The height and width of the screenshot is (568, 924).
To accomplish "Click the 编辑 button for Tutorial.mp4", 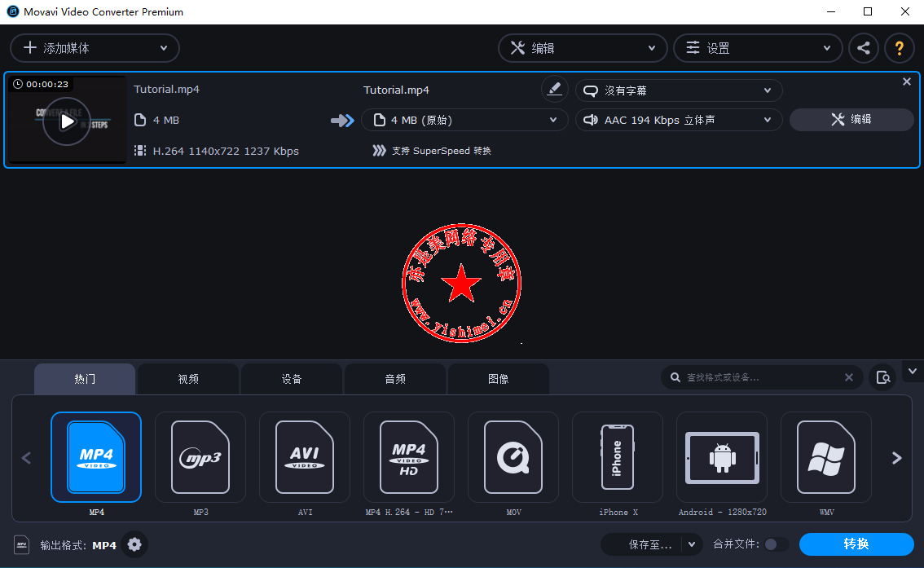I will (x=851, y=120).
